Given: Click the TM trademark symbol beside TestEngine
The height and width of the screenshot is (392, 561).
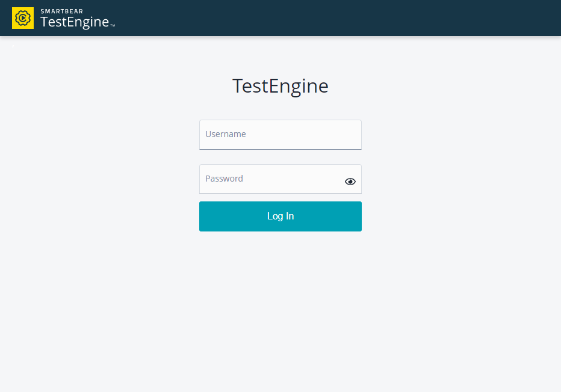Looking at the screenshot, I should tap(113, 25).
